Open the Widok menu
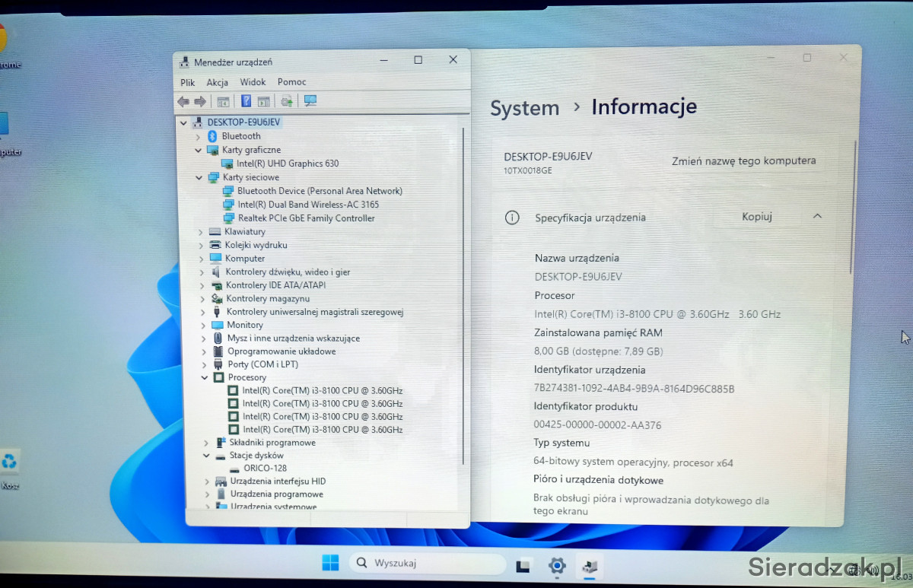 point(253,82)
